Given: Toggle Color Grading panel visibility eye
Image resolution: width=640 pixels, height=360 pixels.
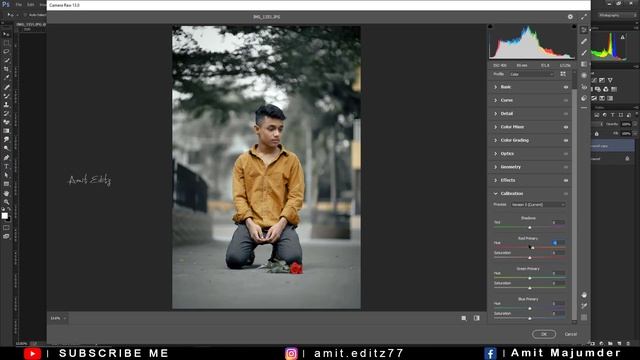Looking at the screenshot, I should 566,140.
